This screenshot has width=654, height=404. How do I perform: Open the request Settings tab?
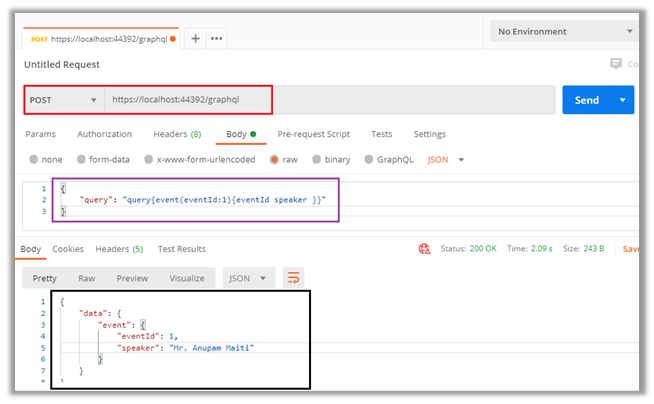(x=430, y=134)
